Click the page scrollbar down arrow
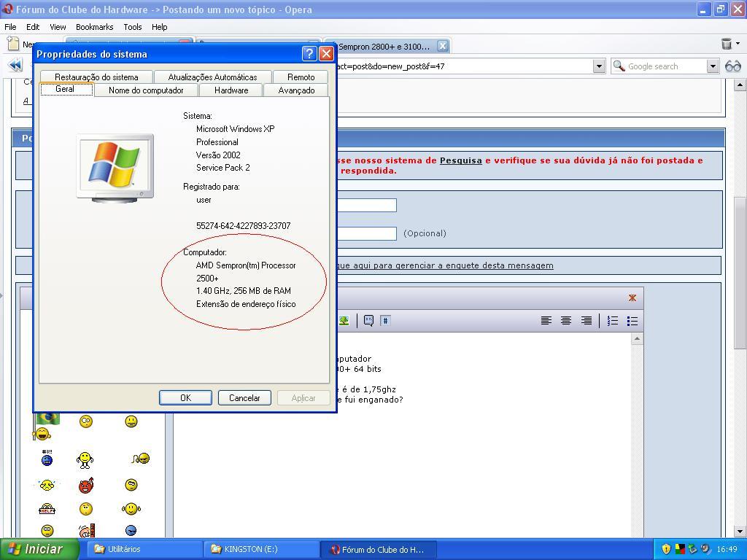This screenshot has width=747, height=560. tap(740, 531)
